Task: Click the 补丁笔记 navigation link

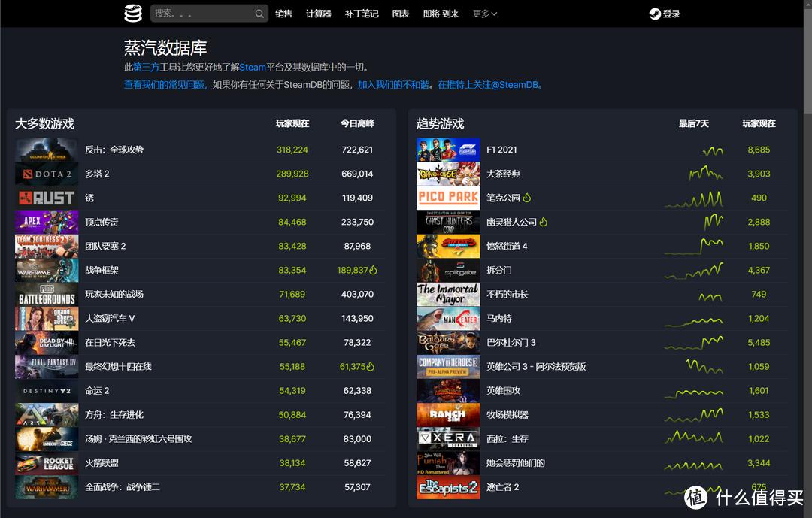Action: pos(361,13)
